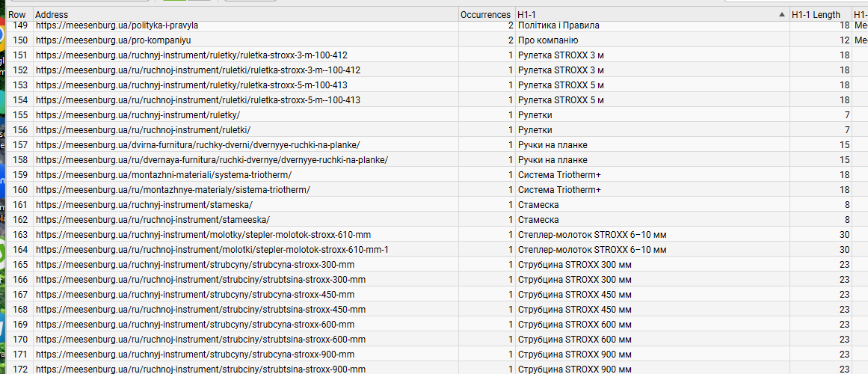Click occurrences value 2 in row 149
Screen dimensions: 868x374
pos(510,25)
